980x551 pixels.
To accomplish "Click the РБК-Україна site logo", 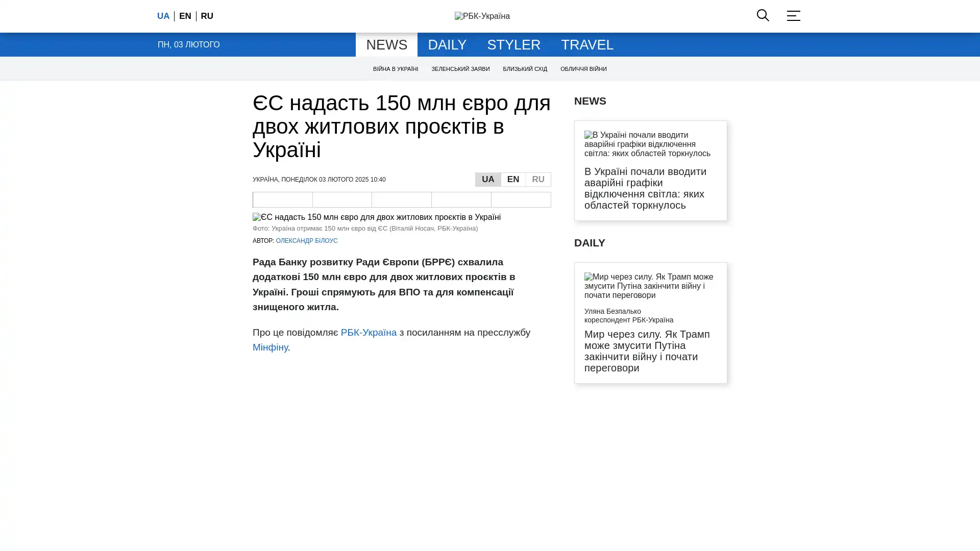I will pyautogui.click(x=482, y=16).
